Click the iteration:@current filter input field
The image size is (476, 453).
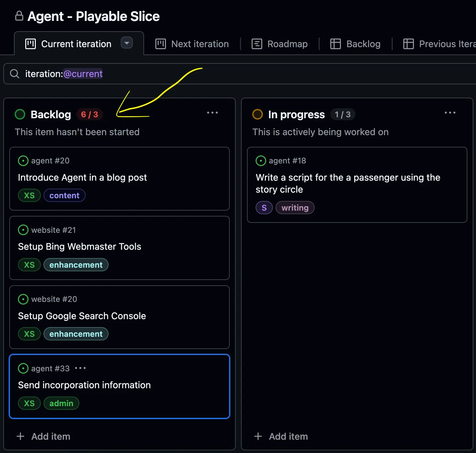[x=63, y=74]
